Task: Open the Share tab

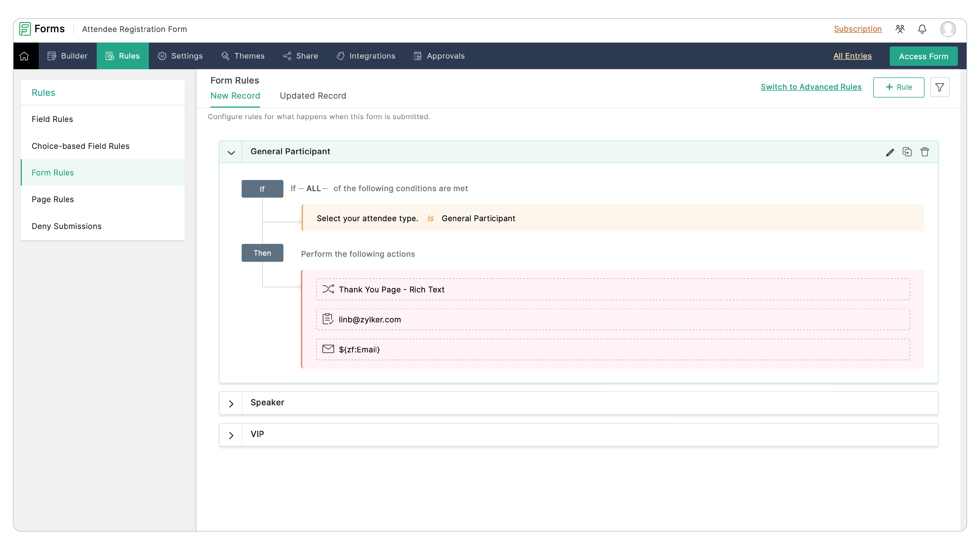Action: point(301,56)
